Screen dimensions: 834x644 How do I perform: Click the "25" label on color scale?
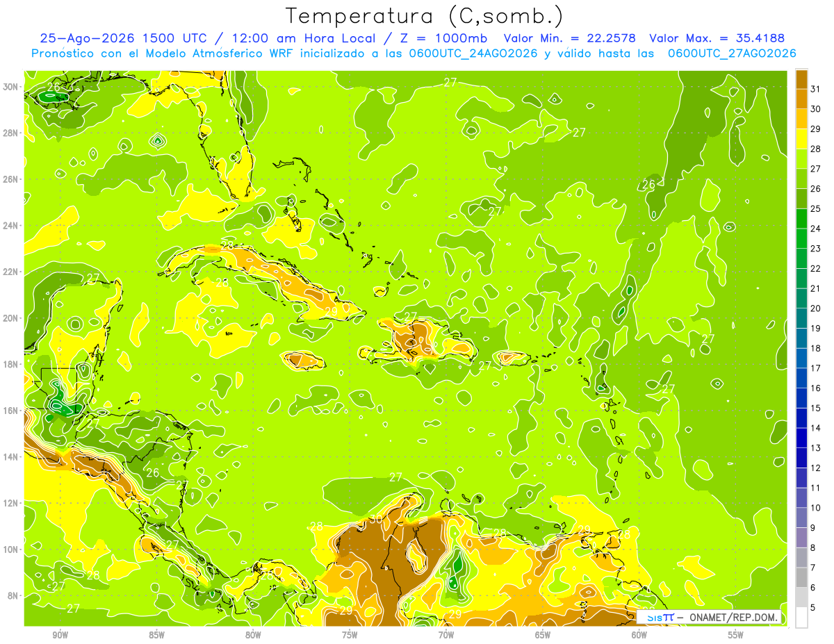(816, 208)
